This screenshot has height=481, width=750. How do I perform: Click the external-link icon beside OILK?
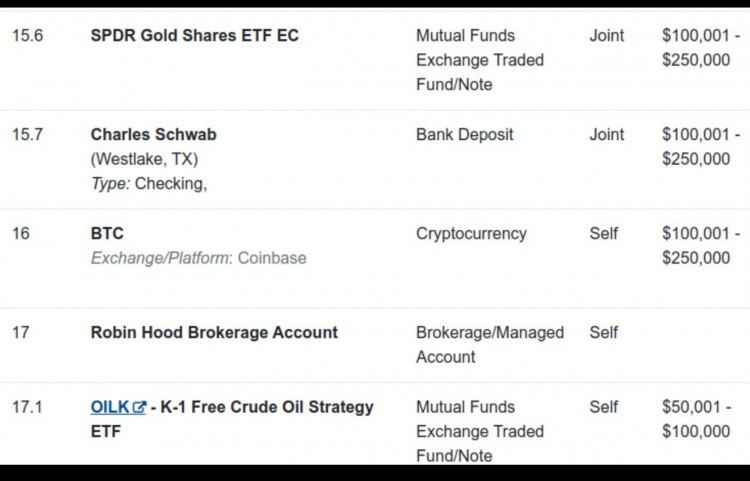pos(139,407)
